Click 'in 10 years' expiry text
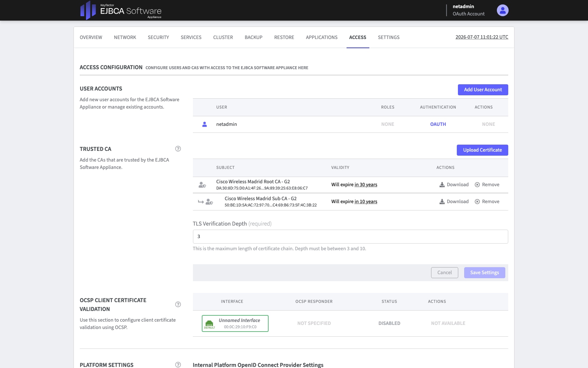The image size is (588, 368). coord(366,202)
